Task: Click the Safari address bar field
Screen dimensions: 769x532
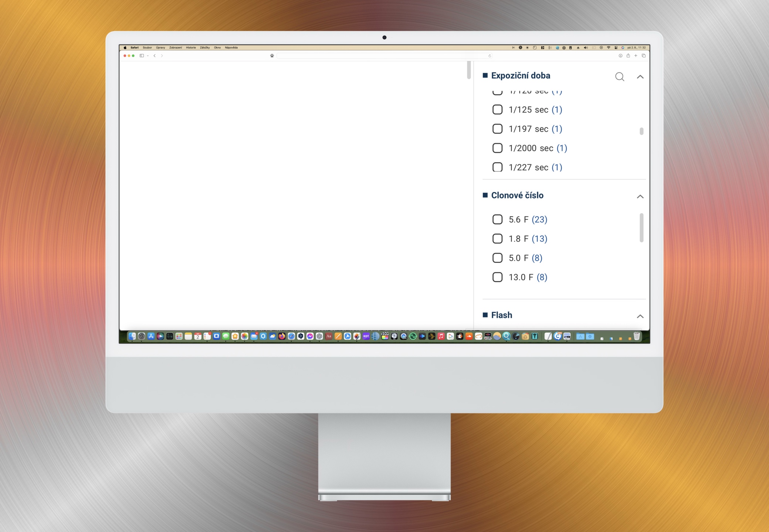Action: point(383,56)
